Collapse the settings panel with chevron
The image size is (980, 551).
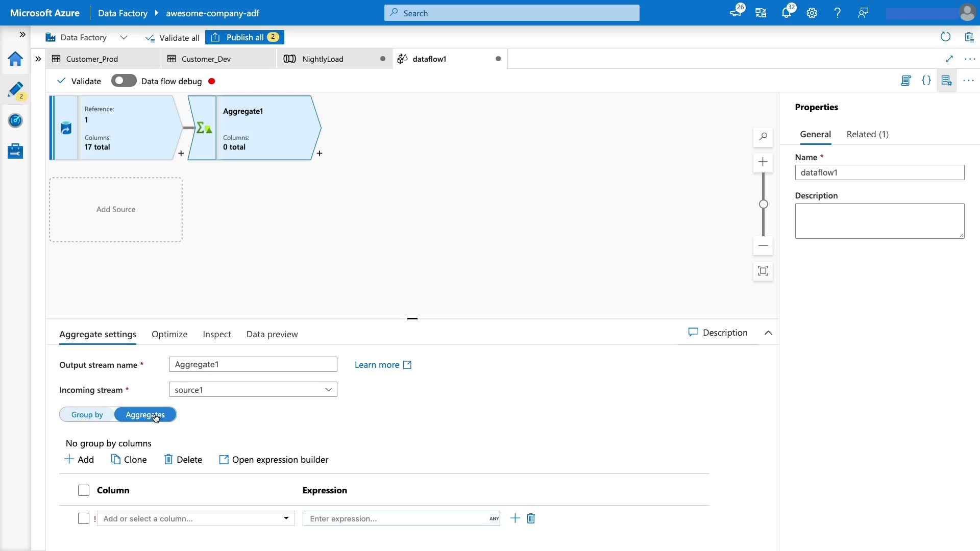pos(768,333)
